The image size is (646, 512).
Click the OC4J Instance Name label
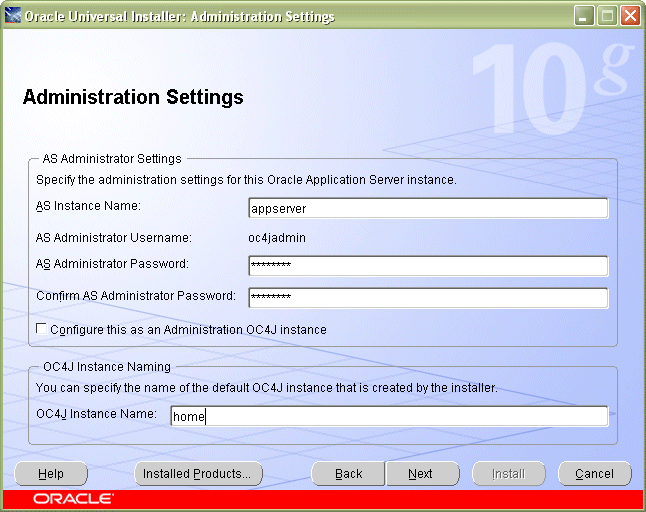pos(96,414)
